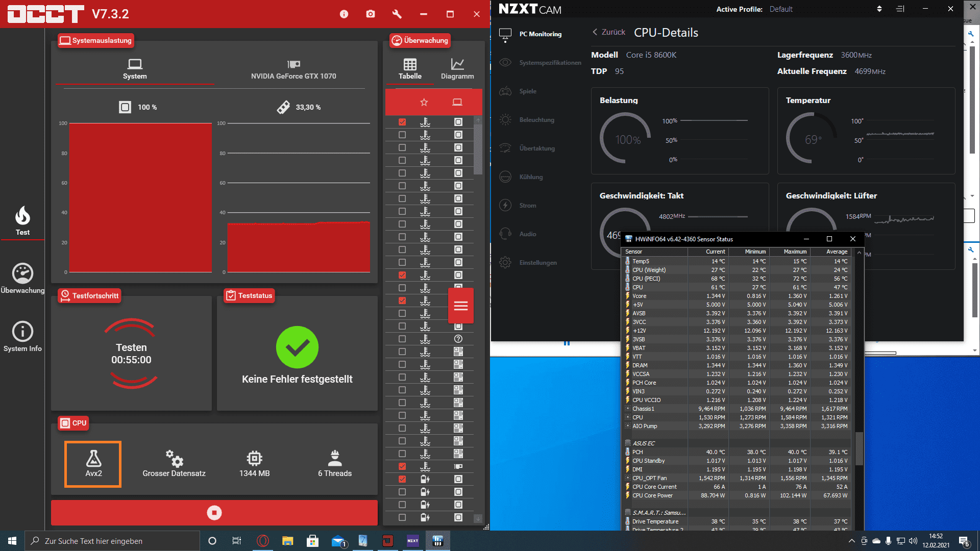The image size is (980, 551).
Task: Stop the running OCCT test
Action: click(x=214, y=513)
